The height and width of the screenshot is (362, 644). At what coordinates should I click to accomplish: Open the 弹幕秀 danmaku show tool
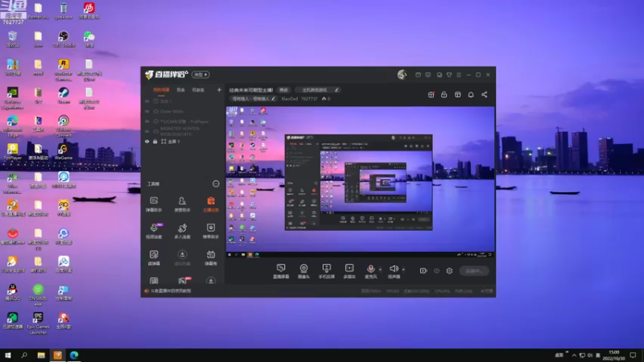(x=211, y=257)
